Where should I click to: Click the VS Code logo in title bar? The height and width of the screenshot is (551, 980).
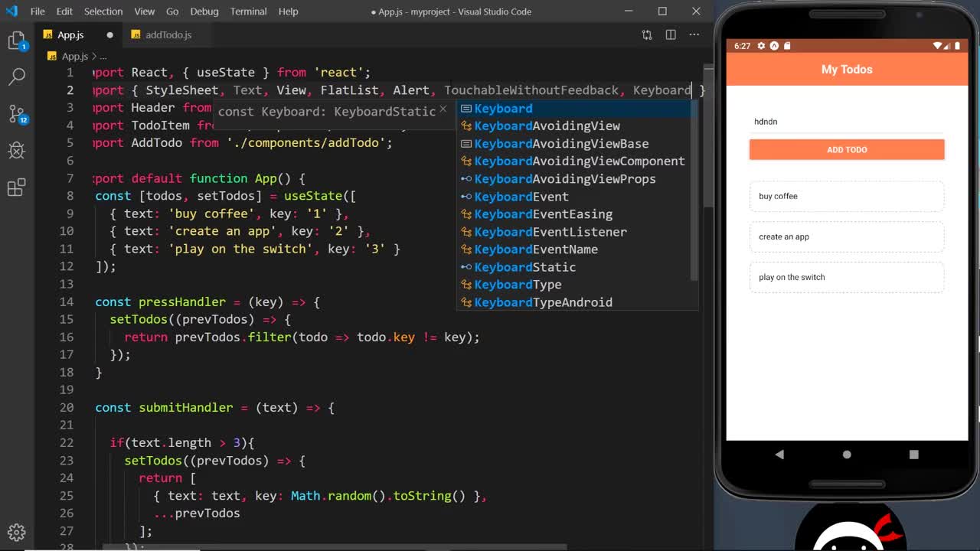(x=11, y=11)
